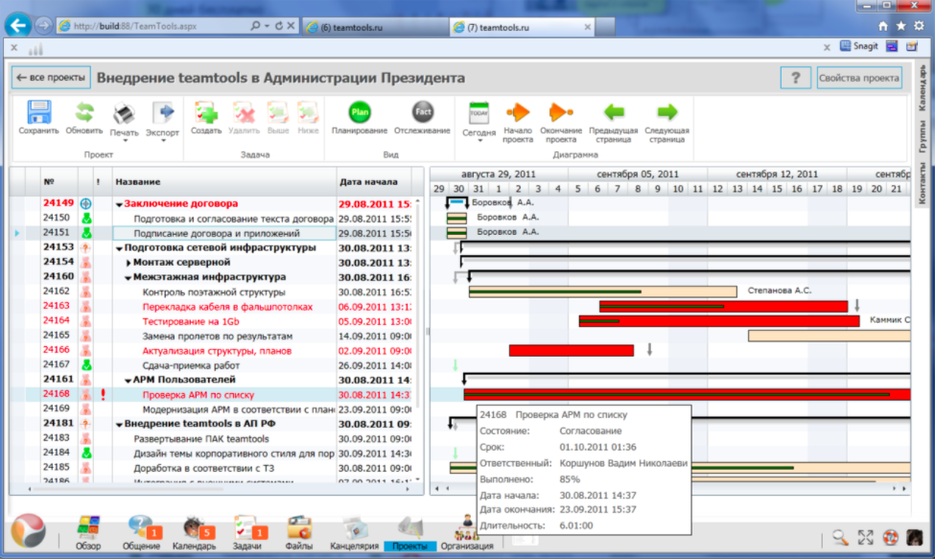The image size is (935, 560).
Task: Jump to project end (Окончание проекта)
Action: coord(561,114)
